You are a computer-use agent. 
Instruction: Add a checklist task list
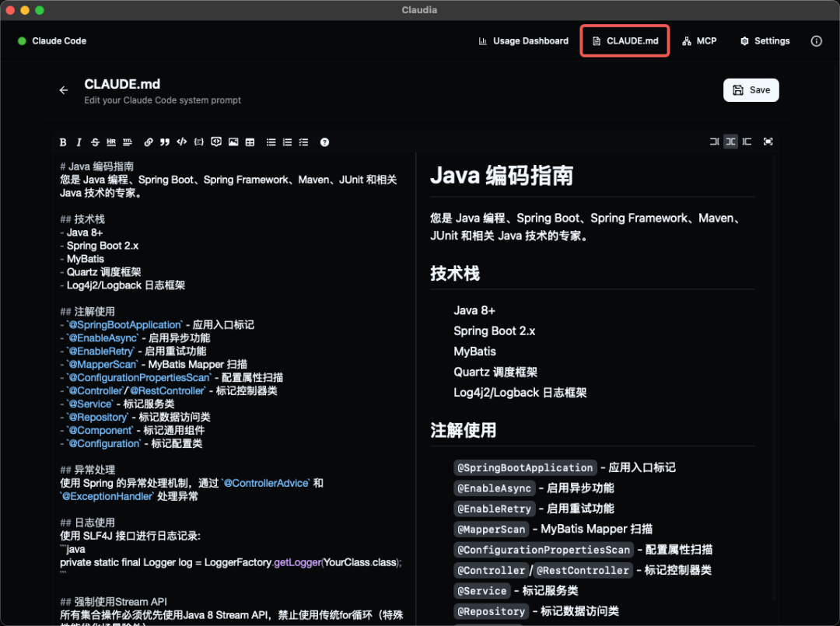click(304, 142)
